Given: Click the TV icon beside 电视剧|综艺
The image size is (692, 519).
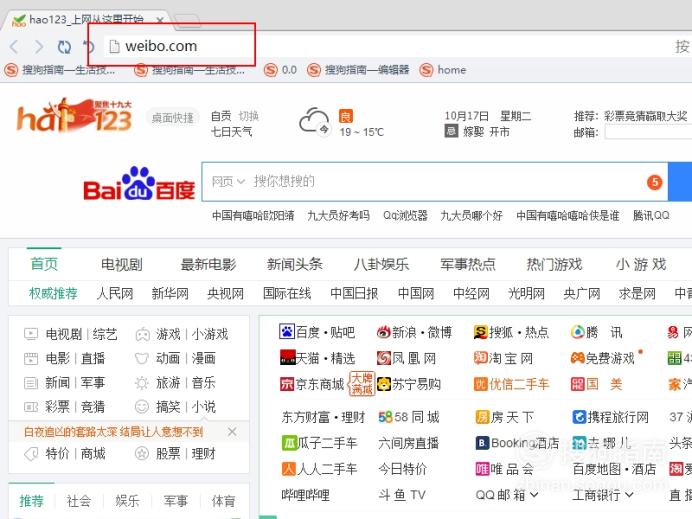Looking at the screenshot, I should pyautogui.click(x=31, y=334).
